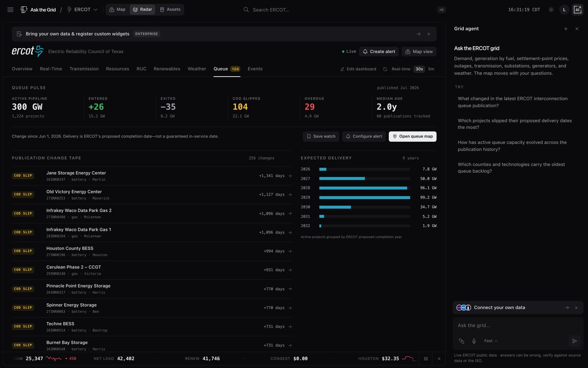
Task: Open the hamburger menu icon
Action: point(10,10)
